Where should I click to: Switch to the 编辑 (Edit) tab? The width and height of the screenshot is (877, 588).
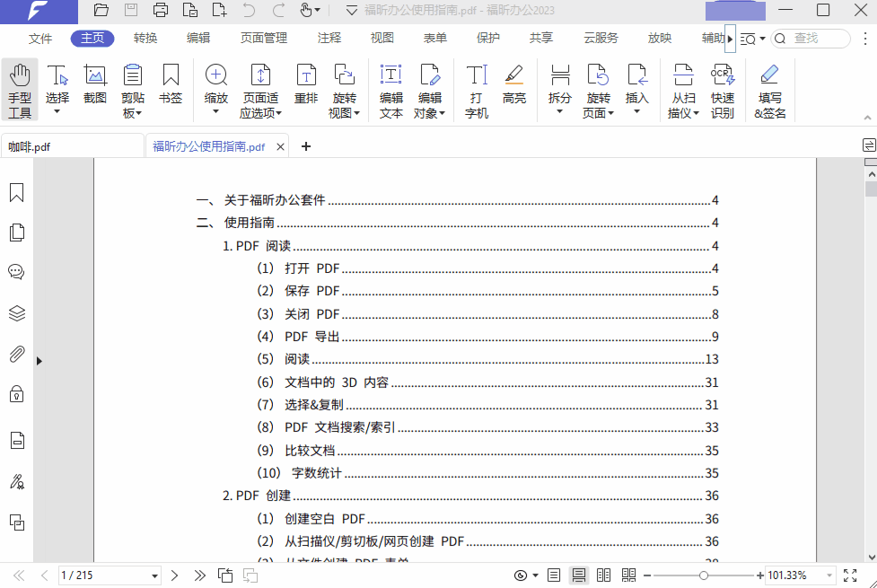(198, 38)
